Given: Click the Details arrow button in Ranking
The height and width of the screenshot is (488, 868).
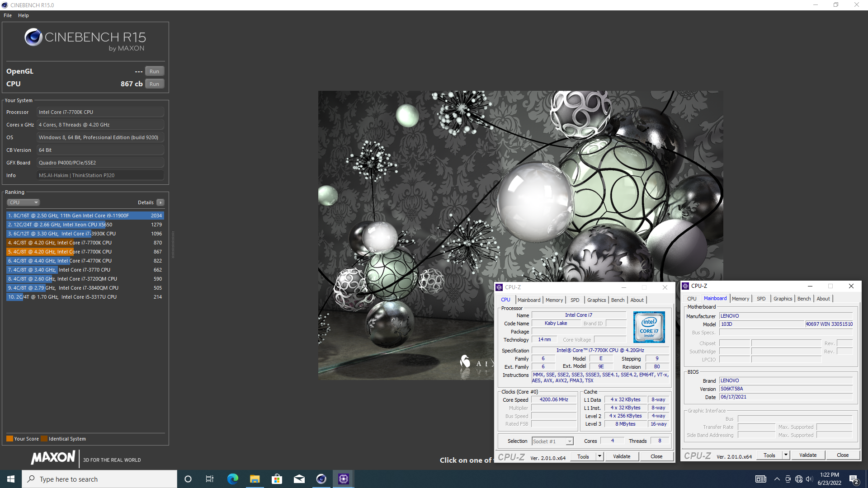Looking at the screenshot, I should 160,202.
